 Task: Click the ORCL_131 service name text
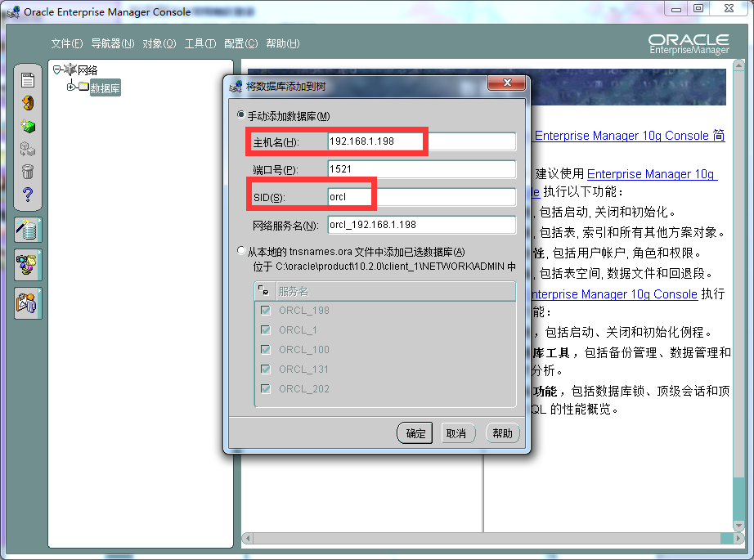[303, 370]
